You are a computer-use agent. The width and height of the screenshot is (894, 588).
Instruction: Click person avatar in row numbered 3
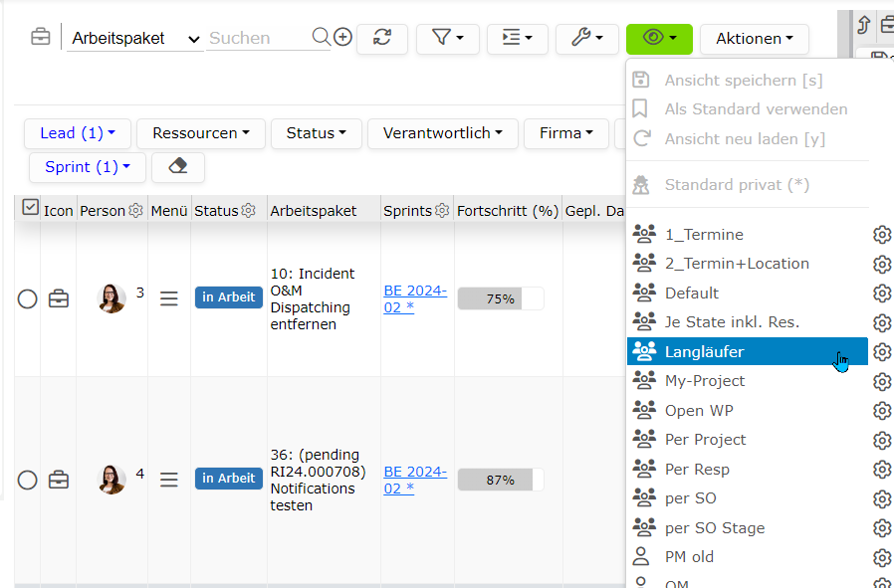click(x=112, y=298)
